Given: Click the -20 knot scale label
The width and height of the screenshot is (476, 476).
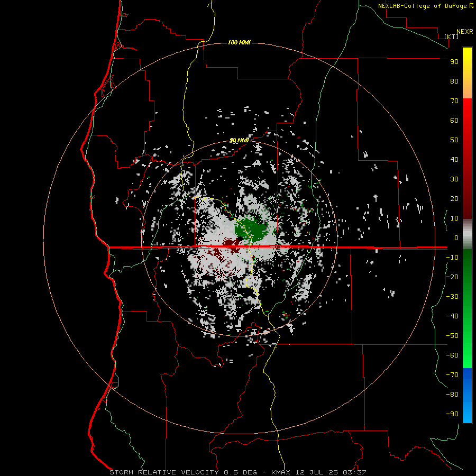Looking at the screenshot, I should 452,277.
